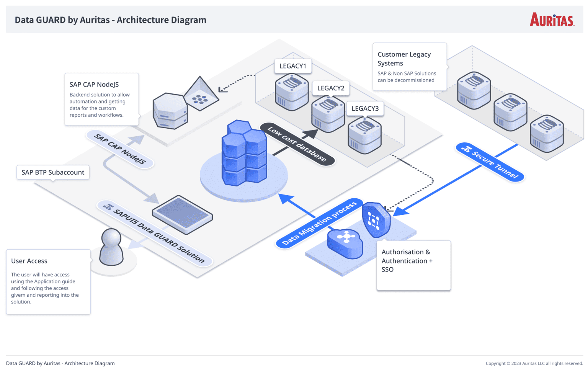Screen dimensions: 588x376
Task: Select the LEGACY2 database server icon
Action: pyautogui.click(x=328, y=113)
